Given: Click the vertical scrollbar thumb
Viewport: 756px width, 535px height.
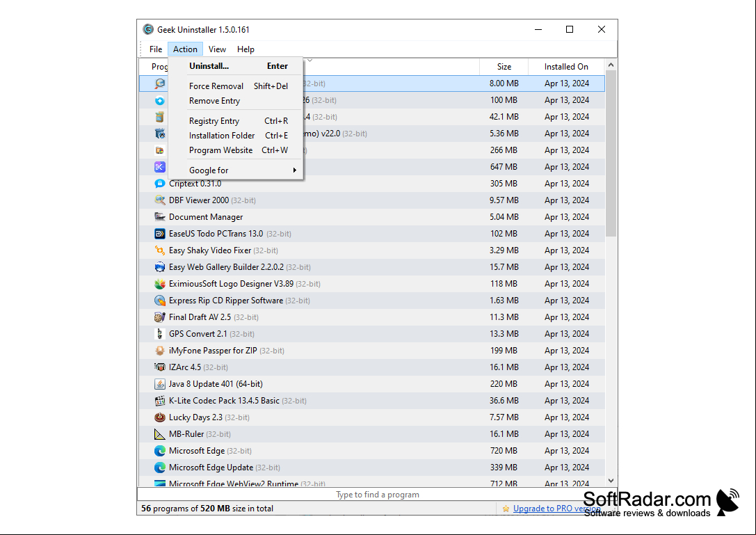Looking at the screenshot, I should pyautogui.click(x=611, y=154).
